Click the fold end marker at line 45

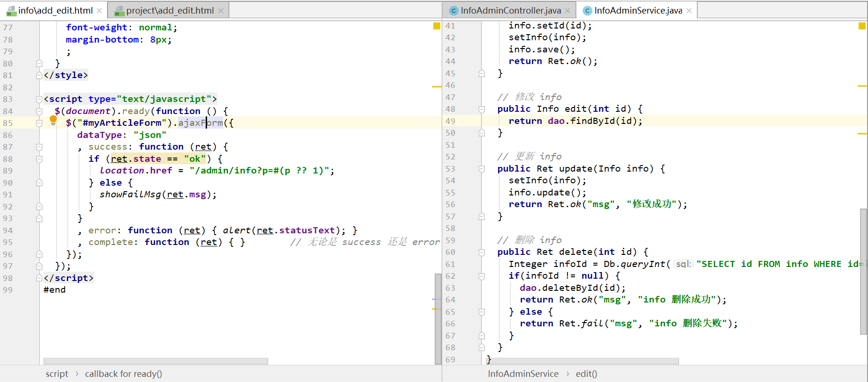point(481,73)
